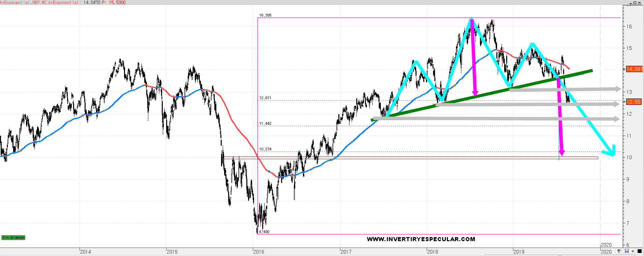This screenshot has width=644, height=256.
Task: Click the 2016 label on the time axis
Action: pyautogui.click(x=259, y=252)
